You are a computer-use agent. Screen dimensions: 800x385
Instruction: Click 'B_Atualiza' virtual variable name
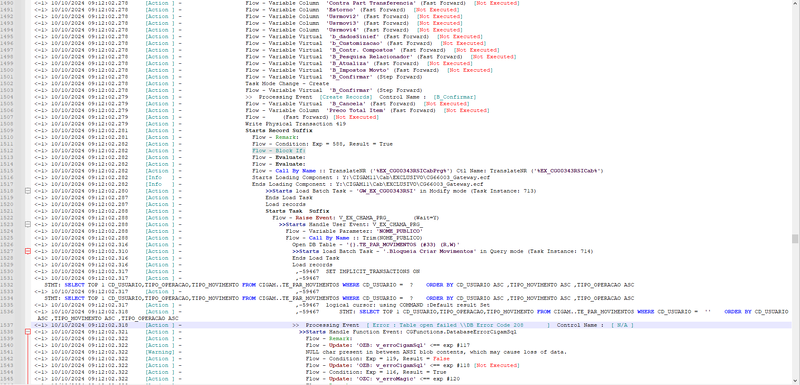(349, 63)
